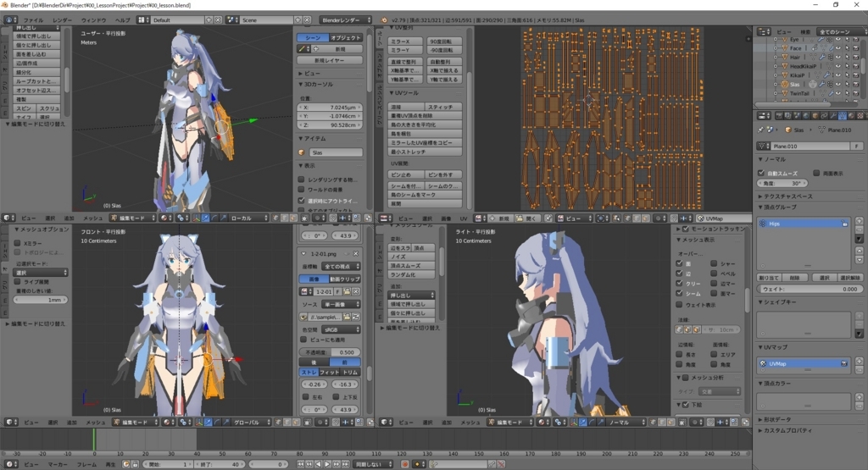
Task: Click the add vertex group plus button
Action: [859, 221]
